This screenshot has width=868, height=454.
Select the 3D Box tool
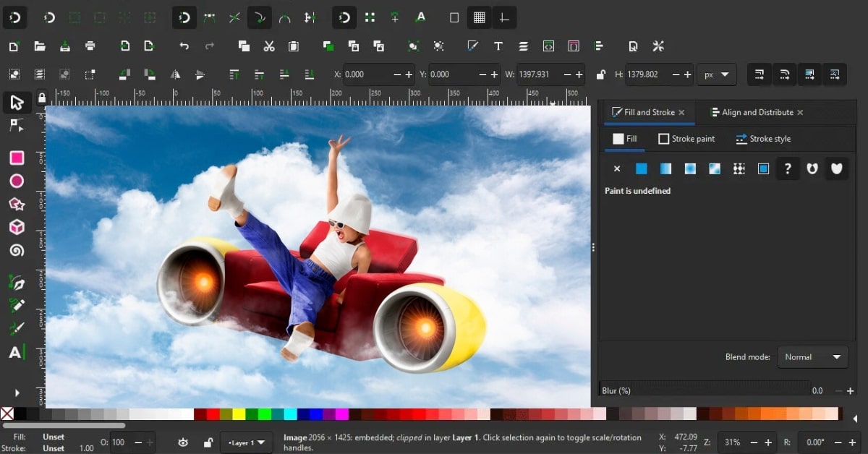[x=17, y=227]
